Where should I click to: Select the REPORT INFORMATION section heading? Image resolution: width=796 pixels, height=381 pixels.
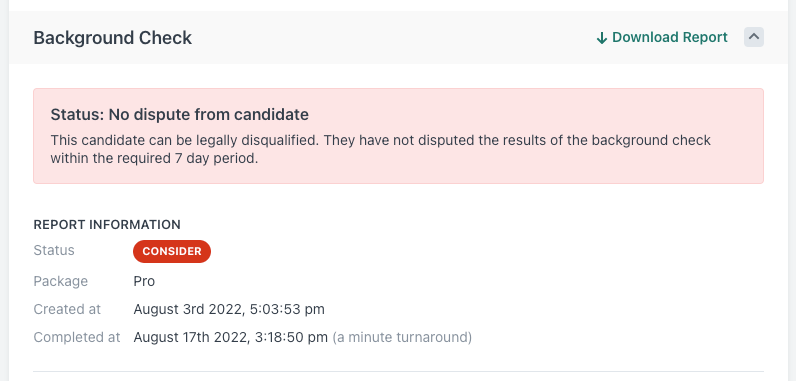[x=107, y=224]
